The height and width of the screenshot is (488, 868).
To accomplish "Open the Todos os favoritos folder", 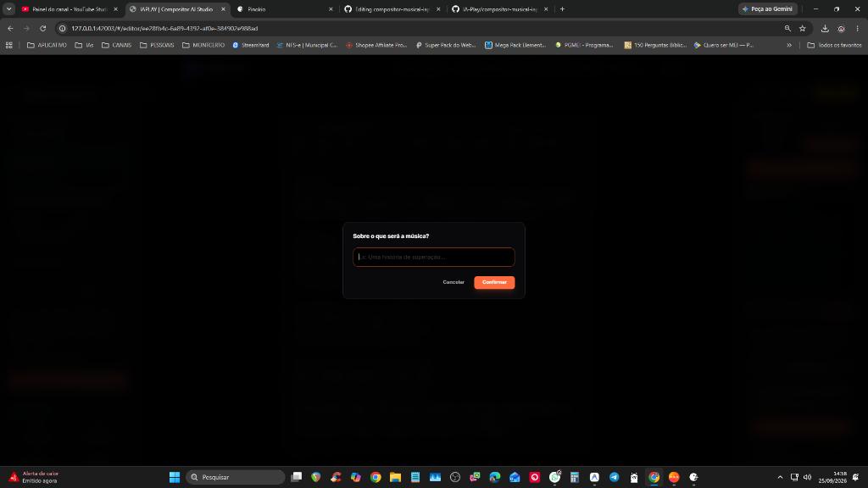I will coord(834,45).
